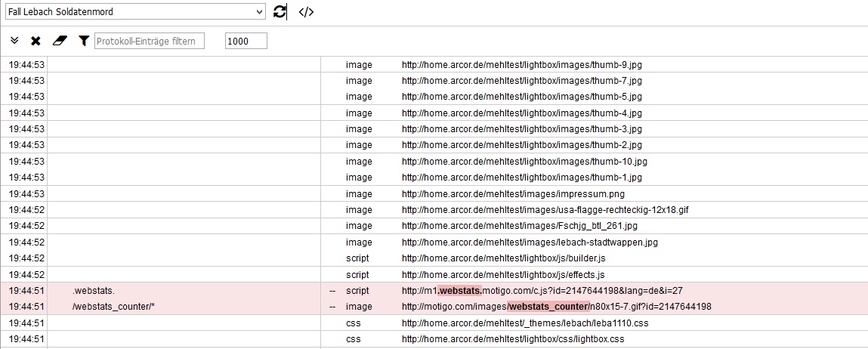This screenshot has height=349, width=868.
Task: Click the eraser icon in the toolbar
Action: click(x=59, y=41)
